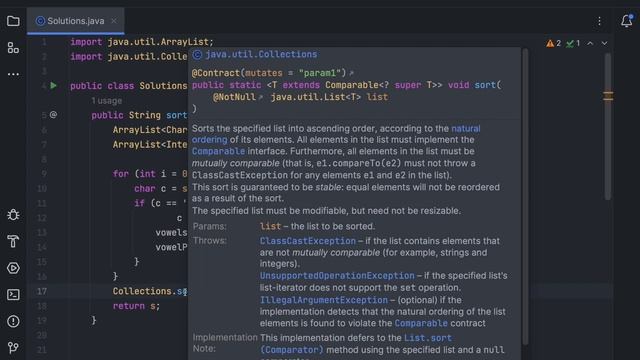Click the documentation popup scrollbar
The image size is (640, 360).
tap(525, 196)
